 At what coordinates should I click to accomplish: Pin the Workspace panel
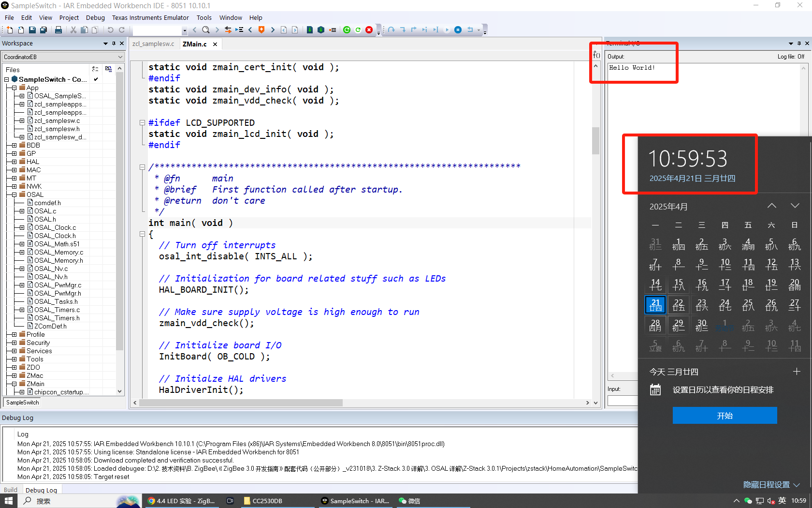pyautogui.click(x=114, y=44)
